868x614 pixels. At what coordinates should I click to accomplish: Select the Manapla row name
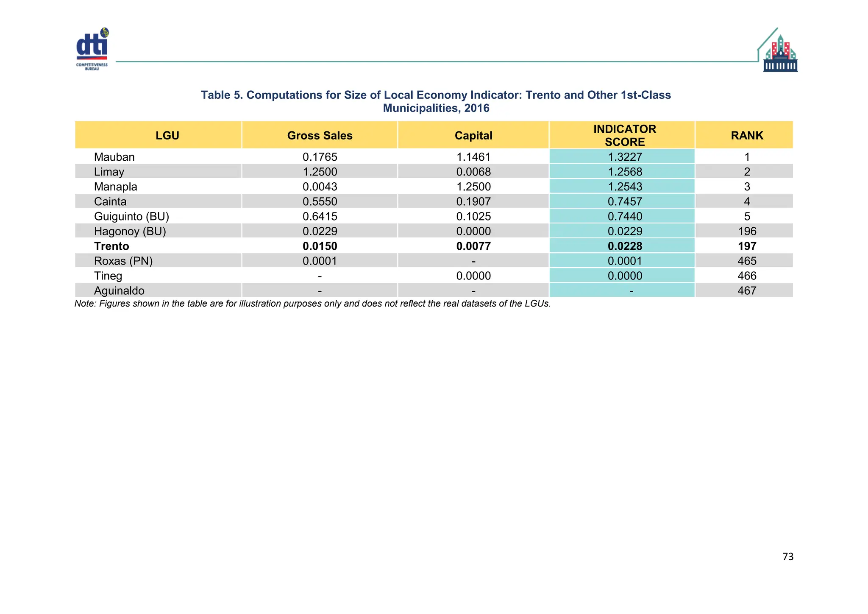point(115,187)
